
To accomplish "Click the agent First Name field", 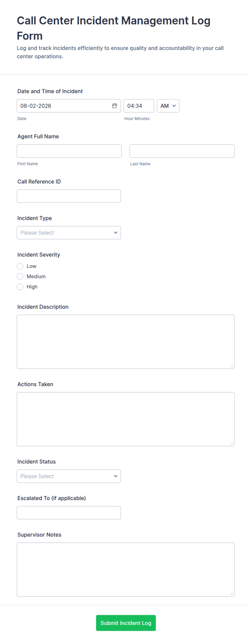I will [69, 151].
